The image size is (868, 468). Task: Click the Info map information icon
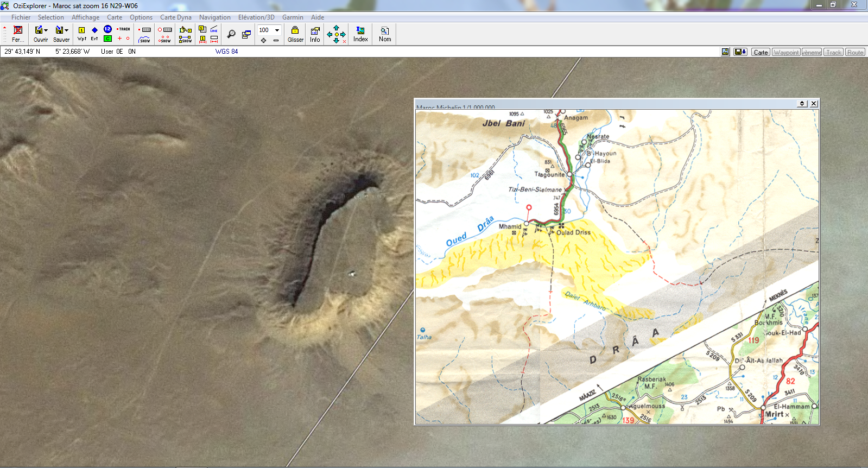coord(315,34)
